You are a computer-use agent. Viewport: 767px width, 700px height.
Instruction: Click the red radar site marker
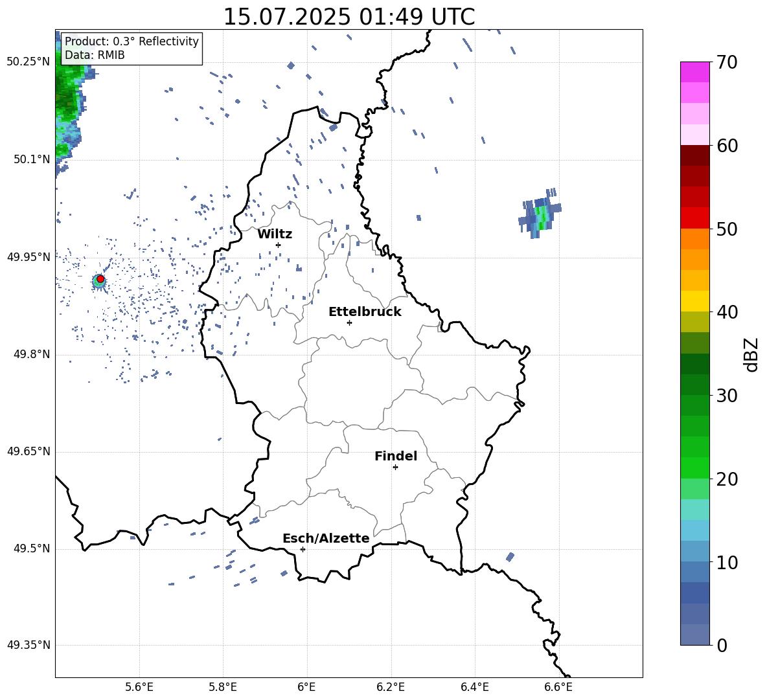tap(100, 279)
